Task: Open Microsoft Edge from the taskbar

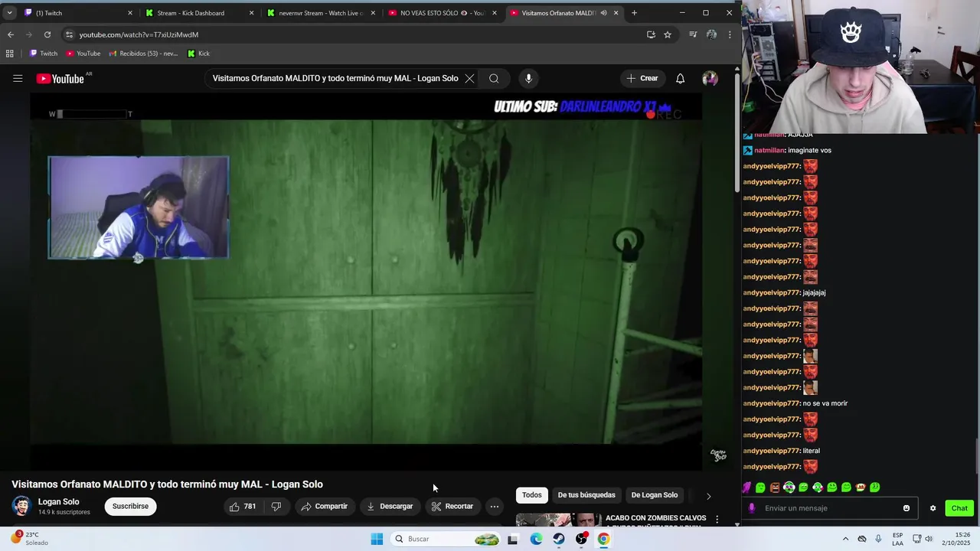Action: pos(536,539)
